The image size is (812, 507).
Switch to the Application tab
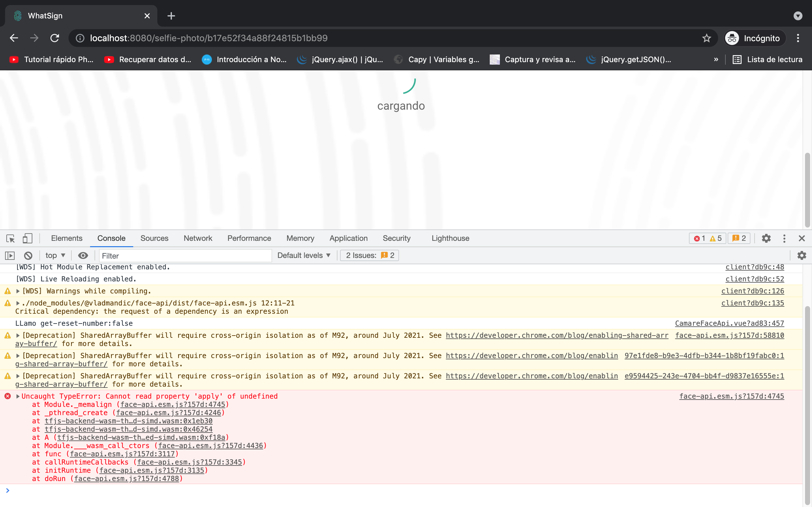point(348,238)
